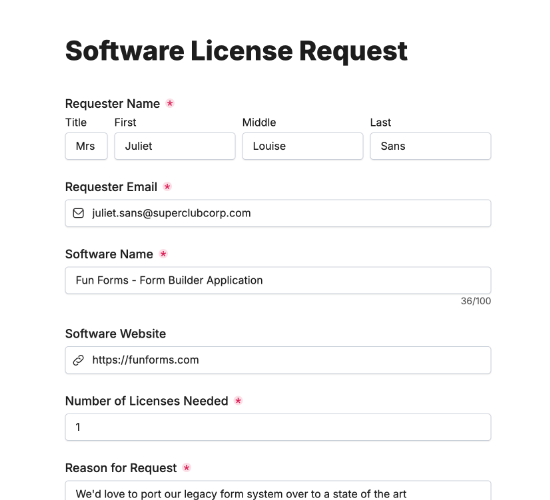Click the Software Website URL field
The width and height of the screenshot is (550, 500).
click(278, 360)
